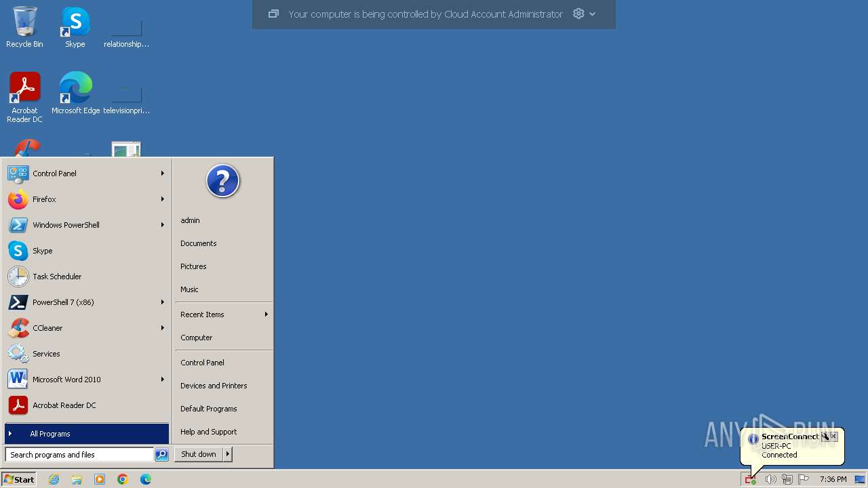The width and height of the screenshot is (868, 488).
Task: Open Microsoft Edge in the taskbar
Action: pyautogui.click(x=146, y=479)
